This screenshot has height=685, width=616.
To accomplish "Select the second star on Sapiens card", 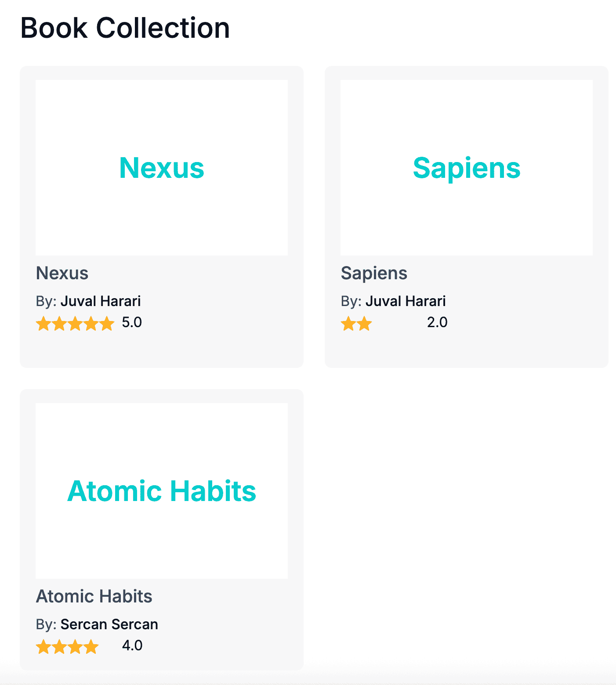I will pos(364,324).
